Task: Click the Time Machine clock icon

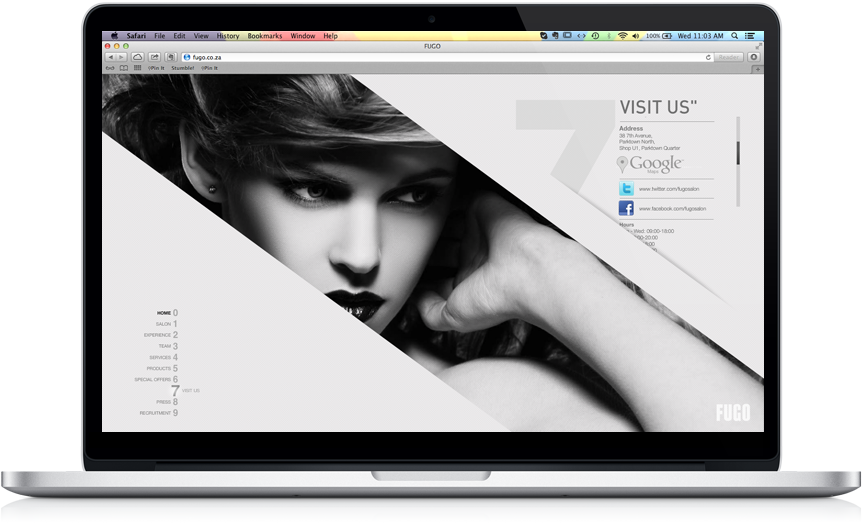Action: [595, 36]
